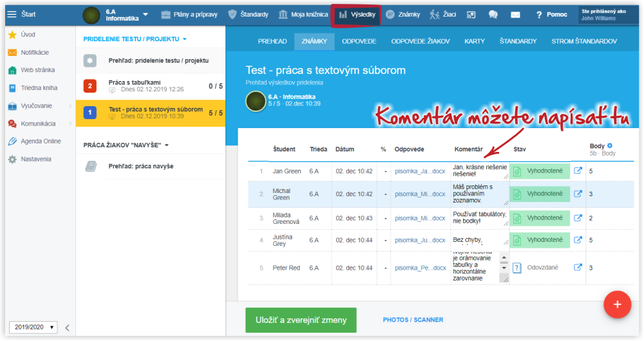This screenshot has width=644, height=341.
Task: Click the screen-cast icon in top bar
Action: pyautogui.click(x=471, y=14)
